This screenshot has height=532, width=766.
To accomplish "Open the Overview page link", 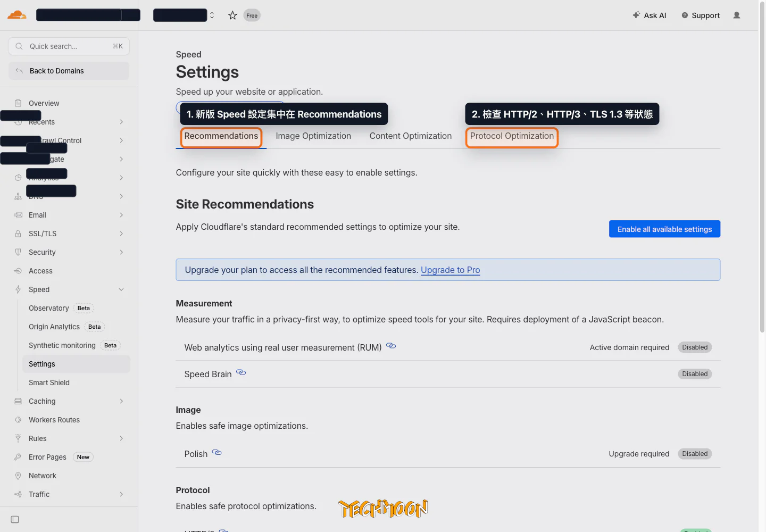I will tap(44, 103).
